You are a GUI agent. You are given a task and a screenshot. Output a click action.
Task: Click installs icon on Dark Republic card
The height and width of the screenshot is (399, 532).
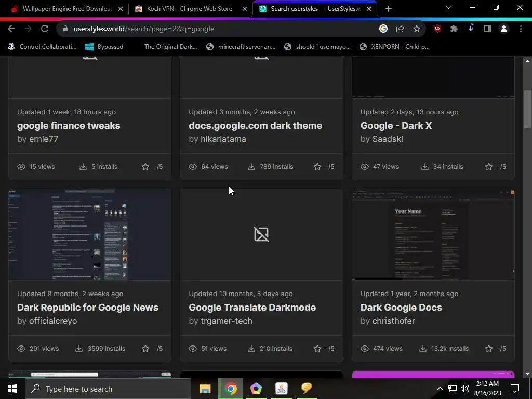(79, 349)
